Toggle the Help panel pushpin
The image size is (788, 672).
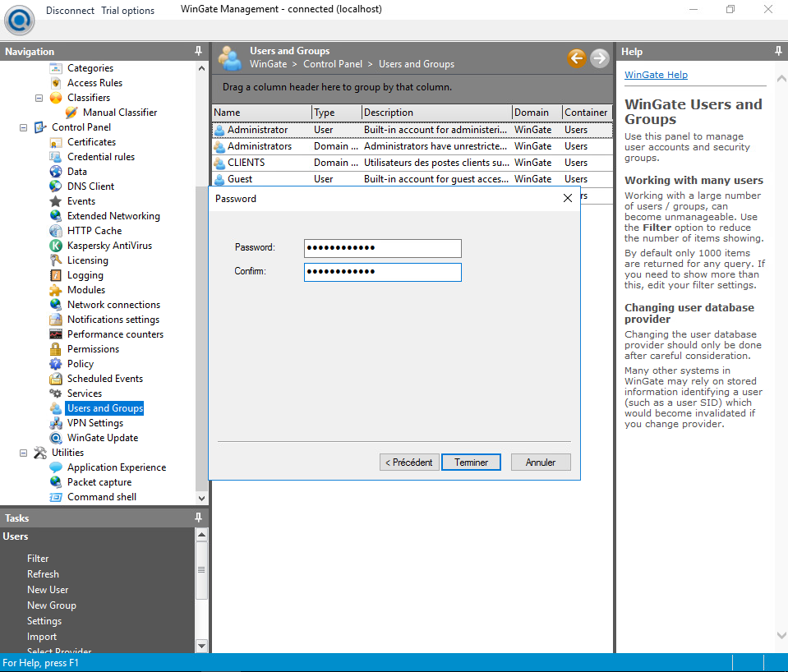click(778, 51)
